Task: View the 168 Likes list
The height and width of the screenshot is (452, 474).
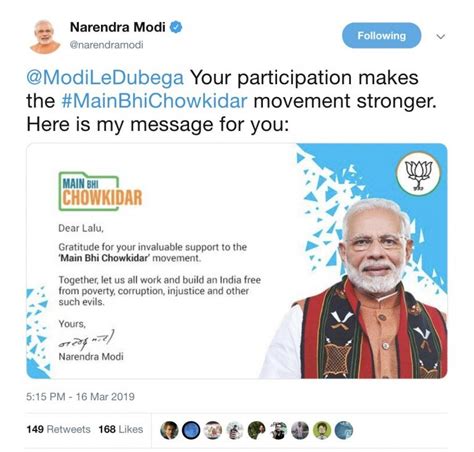Action: (x=121, y=429)
